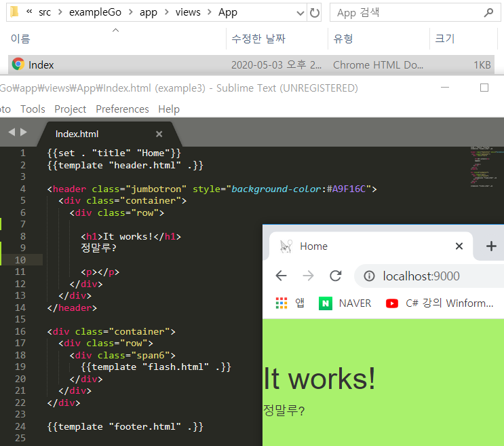This screenshot has height=446, width=504.
Task: Open the Help menu in Sublime Text
Action: (x=169, y=109)
